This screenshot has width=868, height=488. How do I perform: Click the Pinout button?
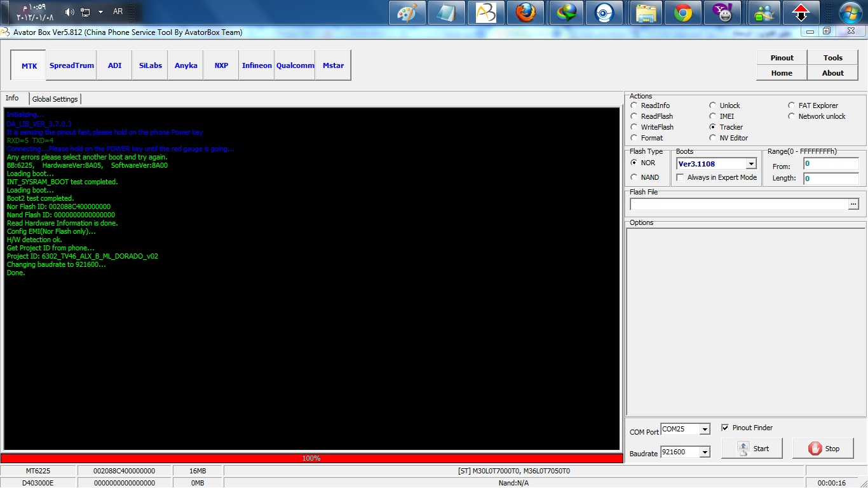(782, 58)
